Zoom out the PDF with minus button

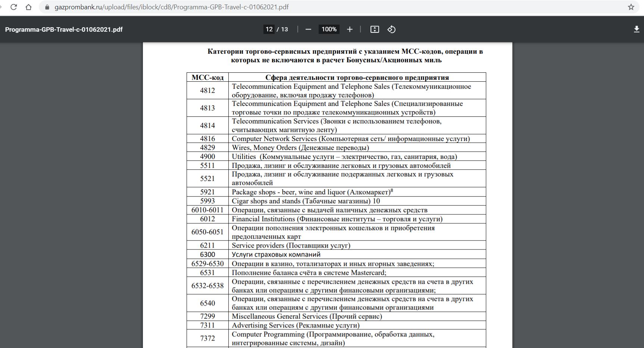tap(308, 29)
